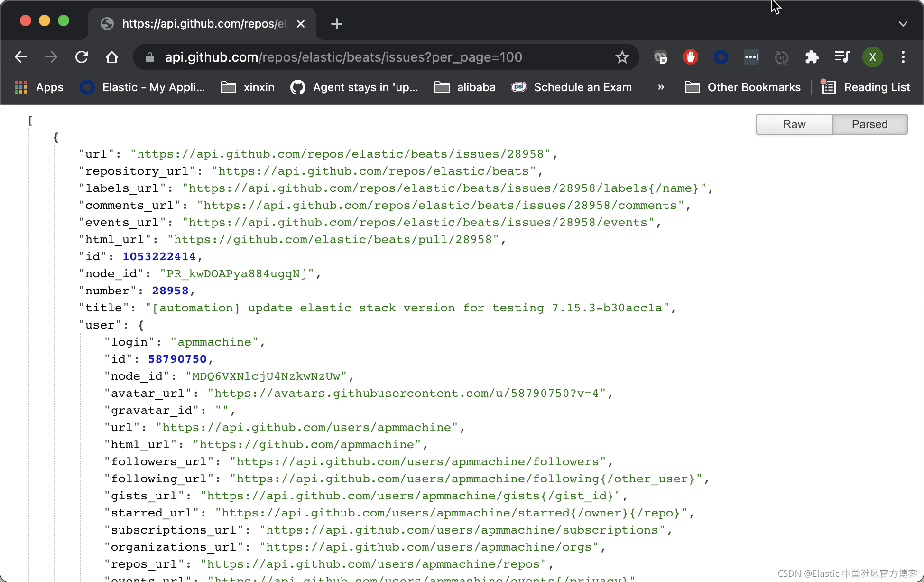The image size is (924, 582).
Task: Bookmark this page via the star icon
Action: (622, 57)
